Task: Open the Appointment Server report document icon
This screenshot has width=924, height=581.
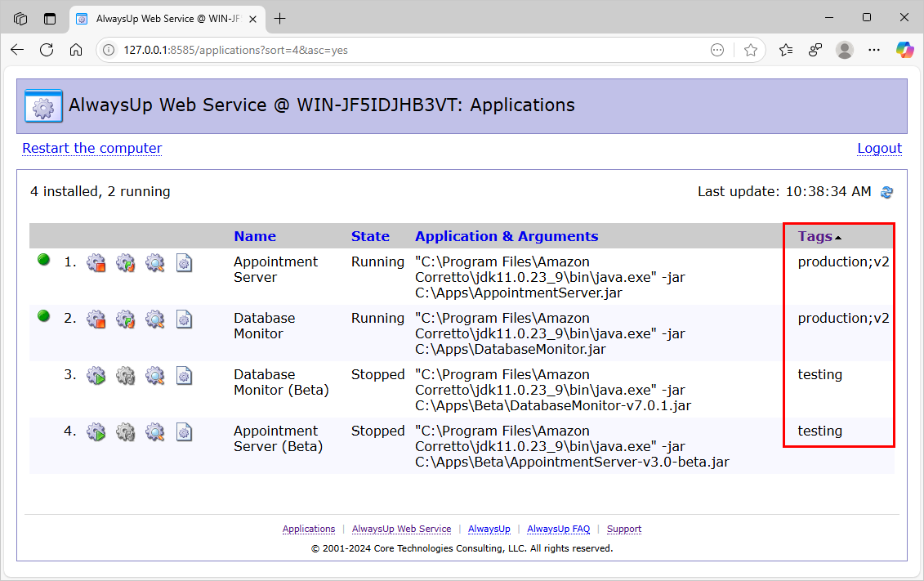Action: [x=185, y=263]
